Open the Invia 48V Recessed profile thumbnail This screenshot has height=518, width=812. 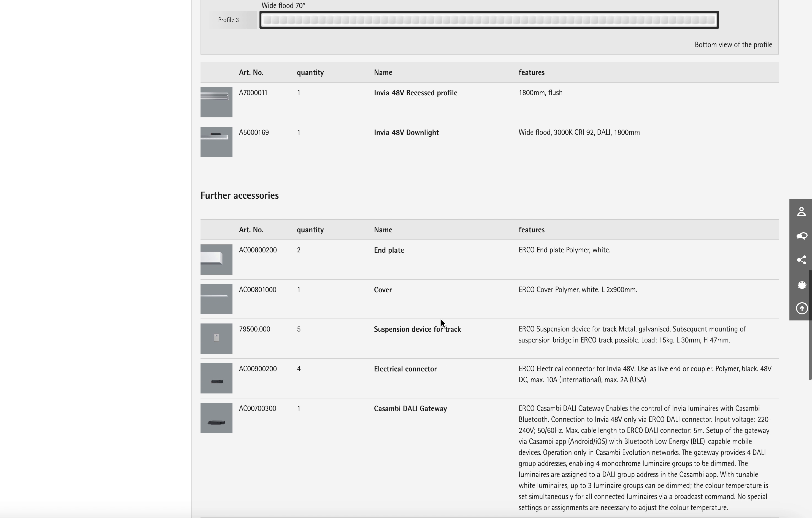216,102
